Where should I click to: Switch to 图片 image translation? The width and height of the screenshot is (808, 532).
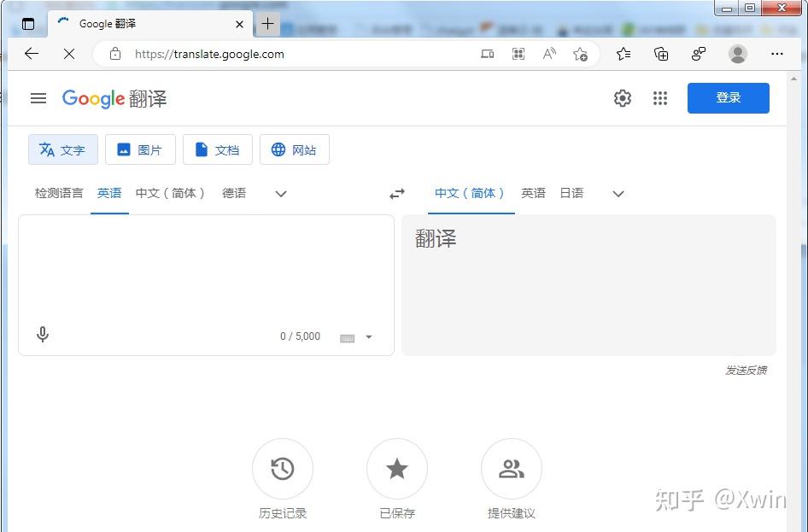(x=140, y=150)
